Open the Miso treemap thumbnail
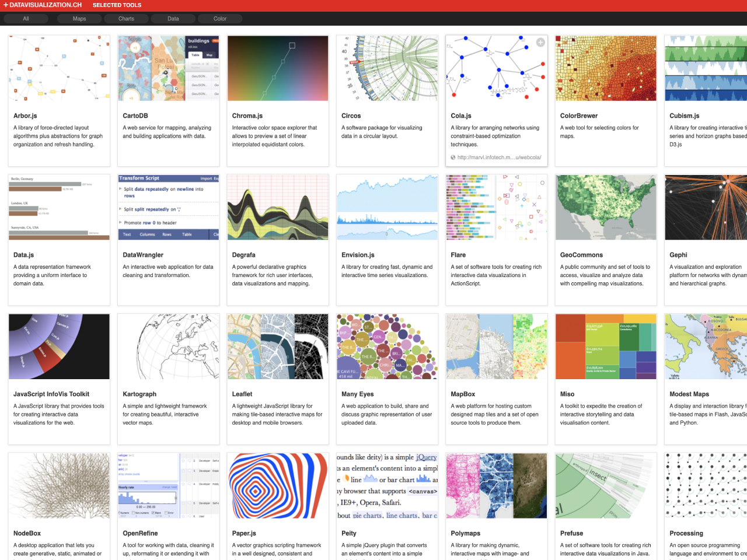This screenshot has height=560, width=747. click(x=606, y=346)
